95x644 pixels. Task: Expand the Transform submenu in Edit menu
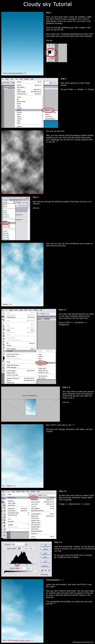click(21, 351)
